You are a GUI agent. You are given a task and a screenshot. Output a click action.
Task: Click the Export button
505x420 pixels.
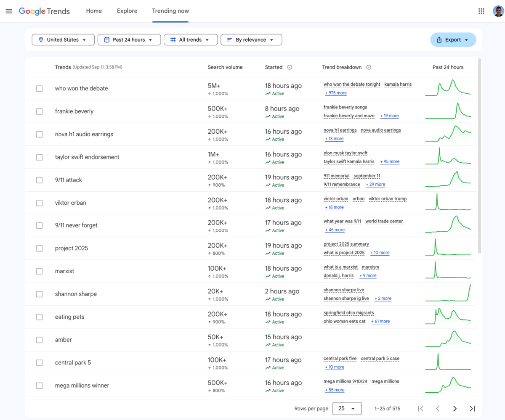point(453,40)
